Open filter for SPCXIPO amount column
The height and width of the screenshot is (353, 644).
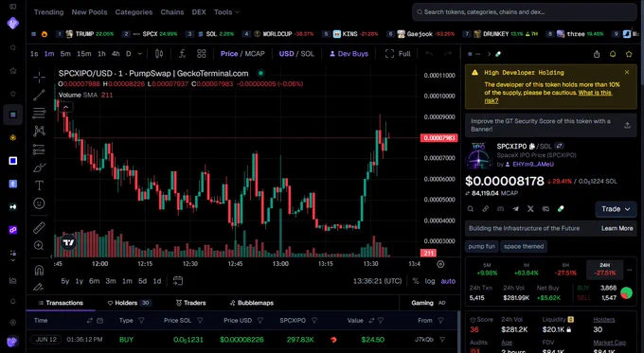click(314, 321)
